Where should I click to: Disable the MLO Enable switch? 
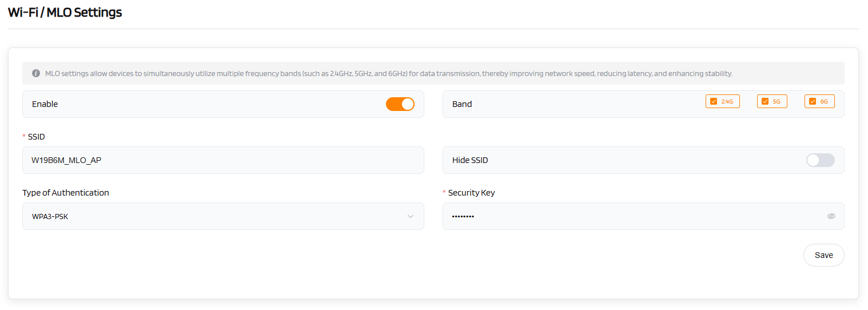pos(400,104)
